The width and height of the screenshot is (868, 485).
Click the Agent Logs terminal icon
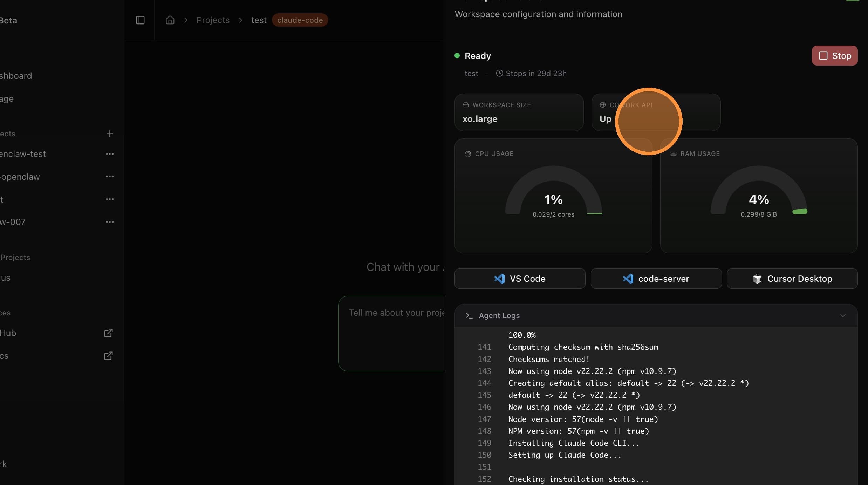[469, 315]
